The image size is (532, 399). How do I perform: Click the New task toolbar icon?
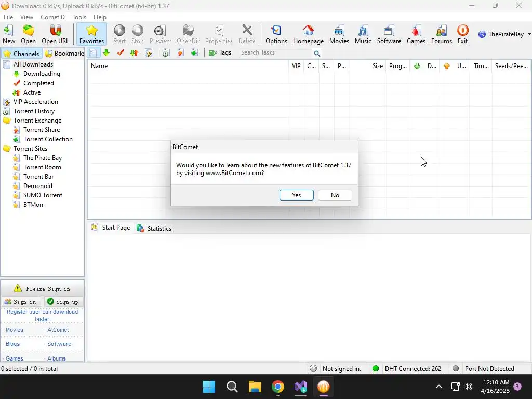8,34
